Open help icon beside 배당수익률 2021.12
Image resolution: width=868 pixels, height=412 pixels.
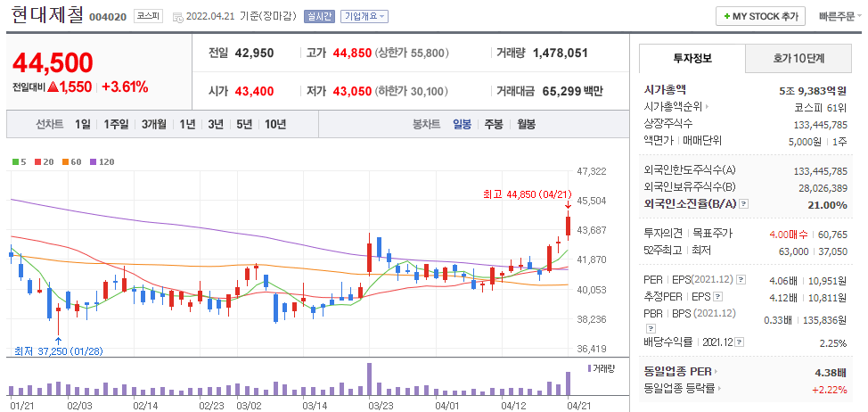pos(741,342)
